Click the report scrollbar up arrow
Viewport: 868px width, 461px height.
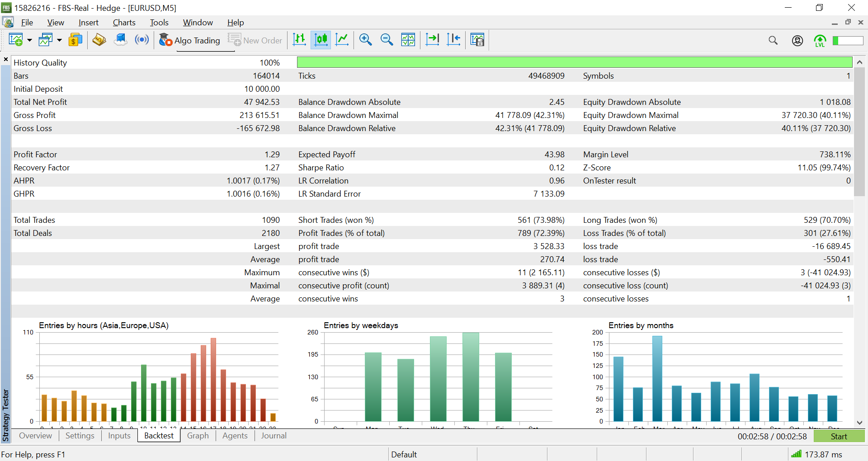coord(859,62)
